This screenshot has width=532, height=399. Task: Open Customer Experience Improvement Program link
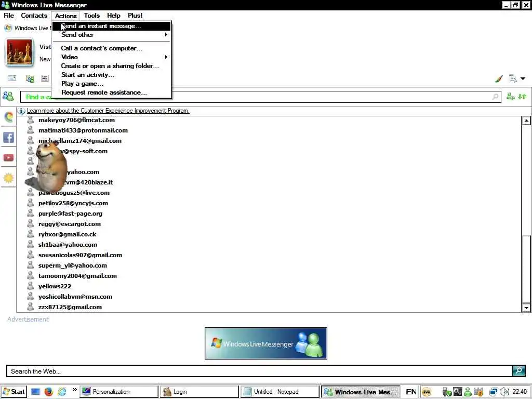(x=108, y=111)
